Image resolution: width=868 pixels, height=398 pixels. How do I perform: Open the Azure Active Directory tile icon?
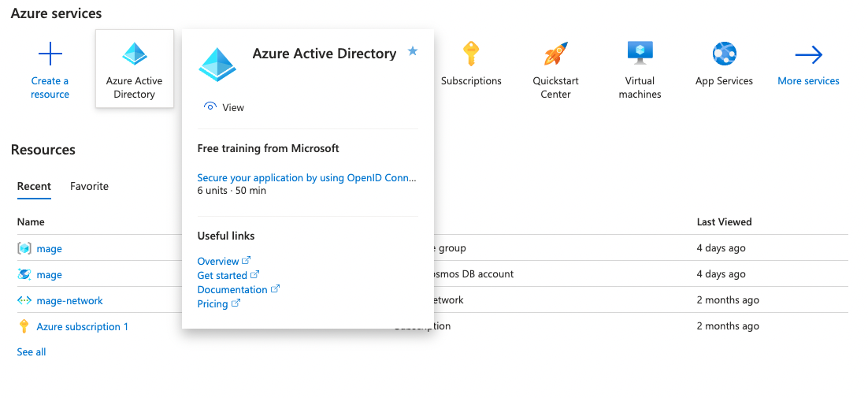click(135, 54)
